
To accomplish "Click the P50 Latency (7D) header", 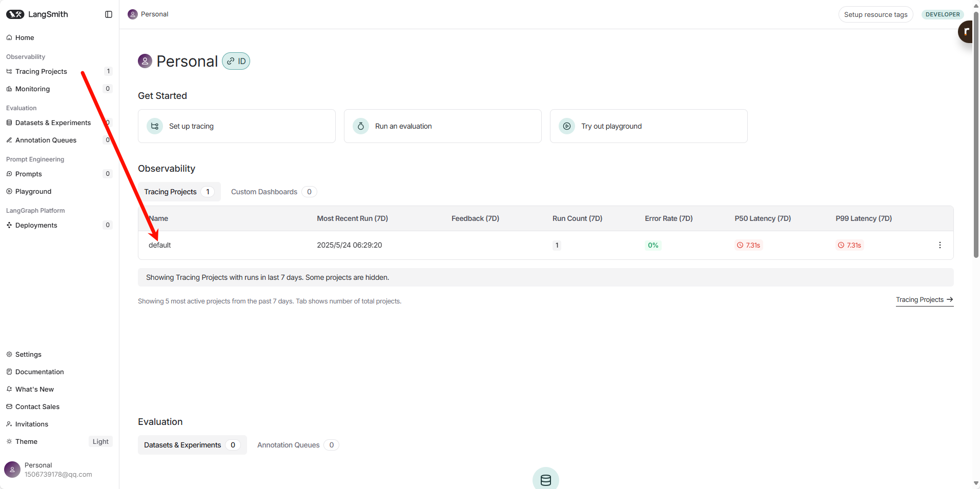I will tap(763, 218).
